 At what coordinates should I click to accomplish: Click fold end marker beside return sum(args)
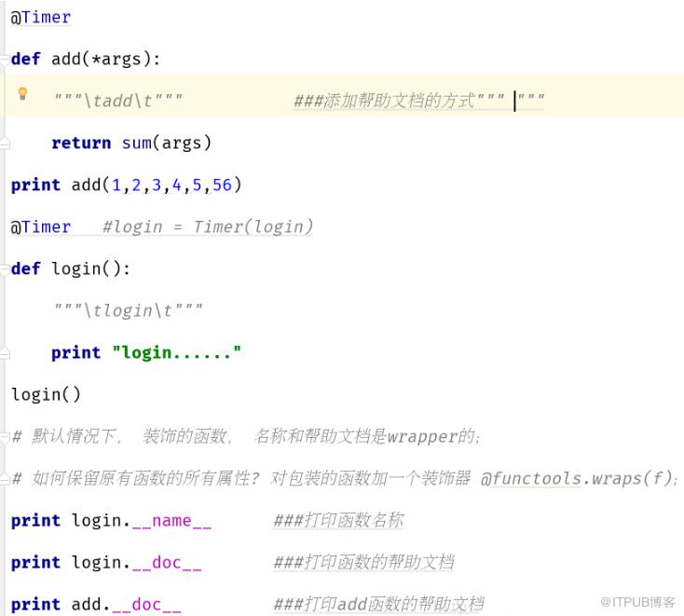pos(5,143)
